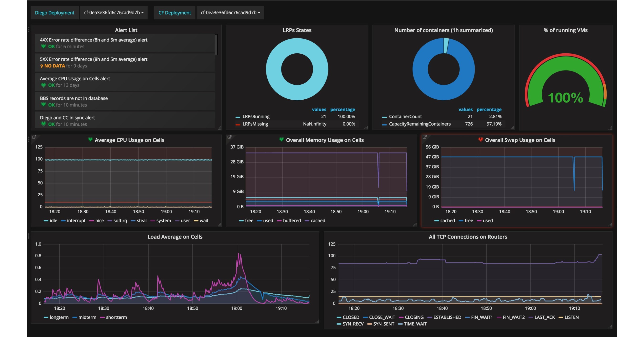This screenshot has width=644, height=337.
Task: Open external link icon on Overall Swap panel
Action: (x=425, y=137)
